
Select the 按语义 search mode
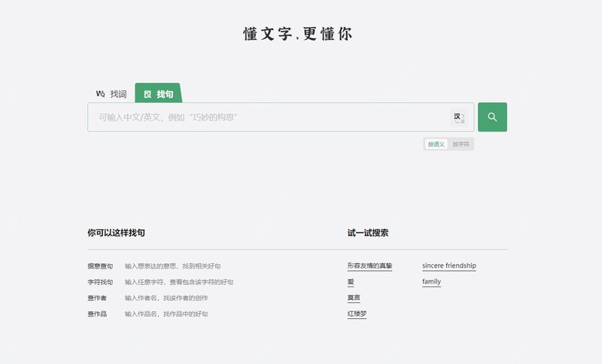[436, 144]
